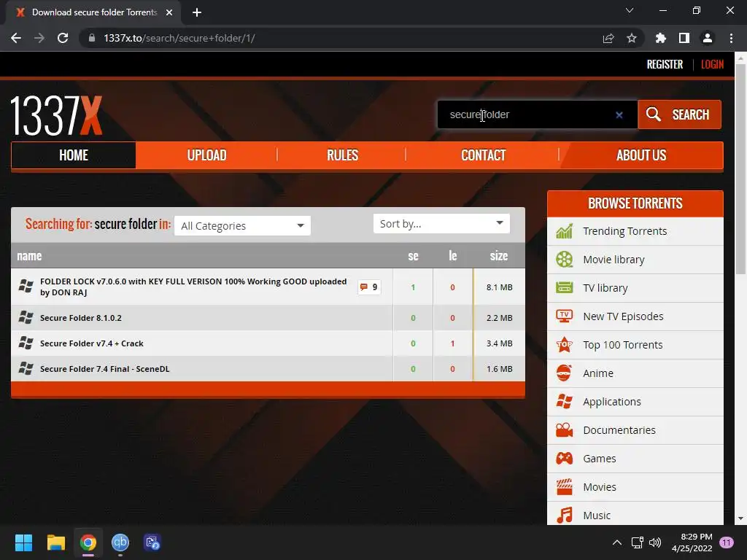Close the Download secure folder Torrents tab

click(169, 12)
